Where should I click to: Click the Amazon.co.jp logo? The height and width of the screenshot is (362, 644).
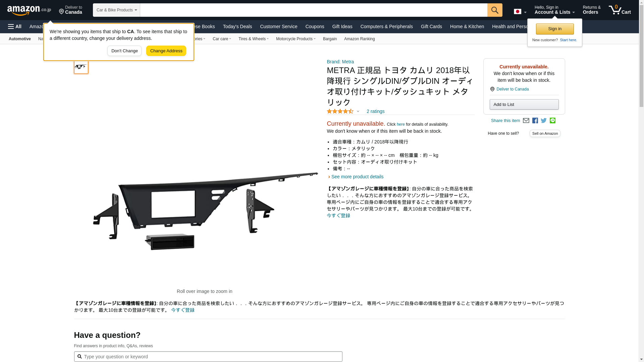[29, 10]
